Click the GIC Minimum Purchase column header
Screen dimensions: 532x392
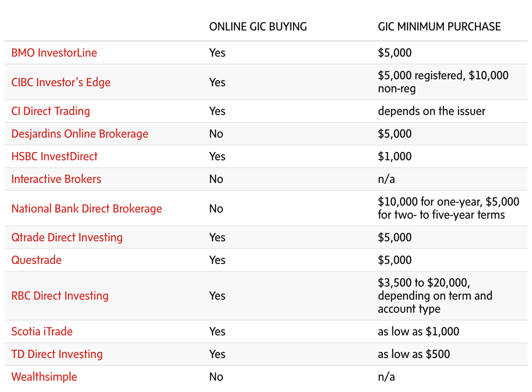(x=439, y=27)
